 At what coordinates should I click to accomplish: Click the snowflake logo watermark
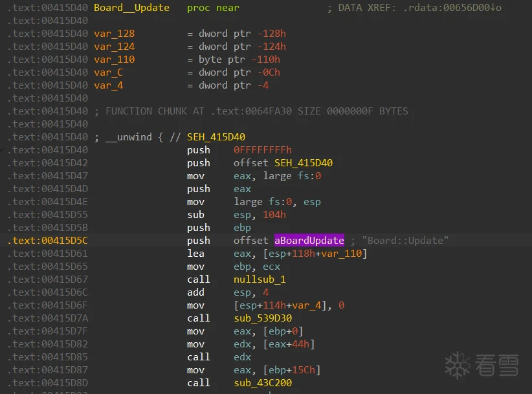coord(458,366)
